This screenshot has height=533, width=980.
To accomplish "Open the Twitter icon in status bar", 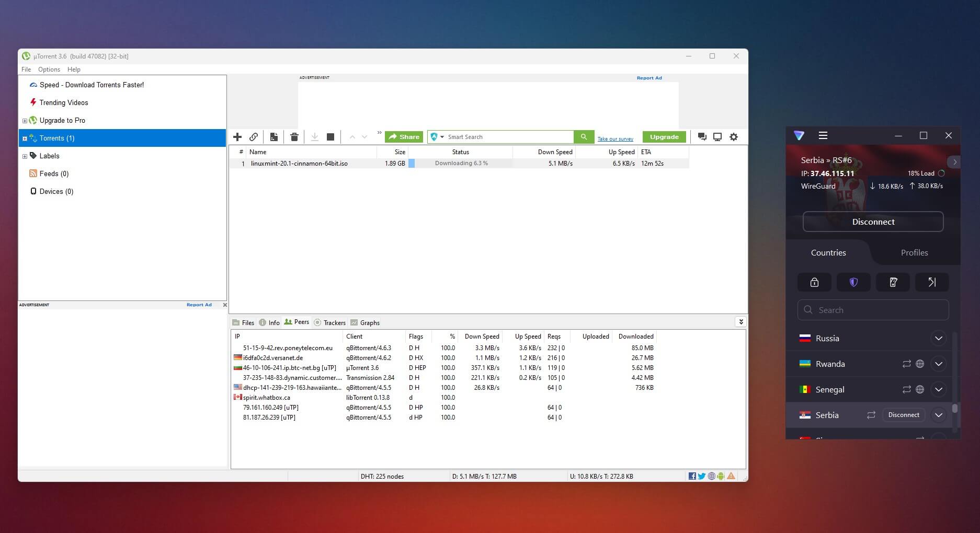I will point(702,476).
